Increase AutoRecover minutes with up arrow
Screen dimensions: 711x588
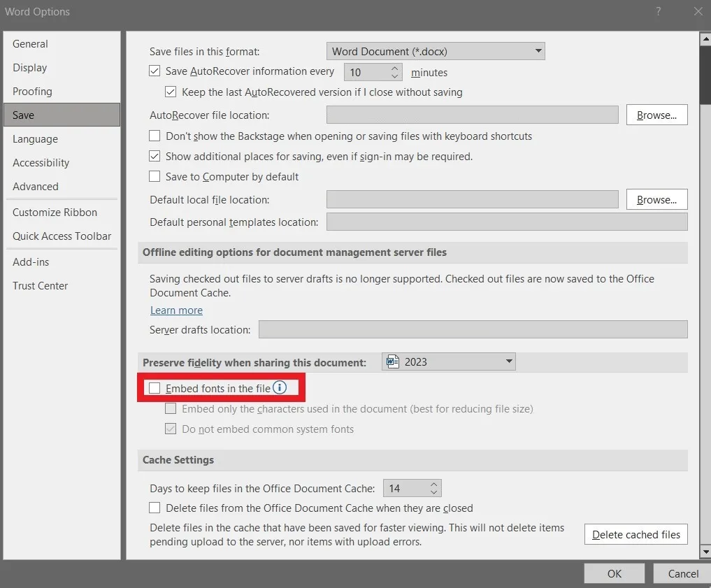pos(394,68)
